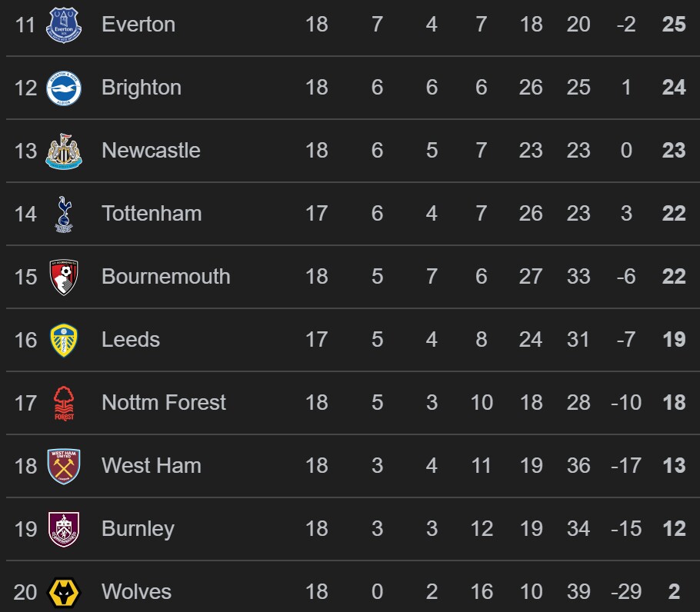This screenshot has width=700, height=612.
Task: Open the Leeds team link
Action: click(131, 340)
